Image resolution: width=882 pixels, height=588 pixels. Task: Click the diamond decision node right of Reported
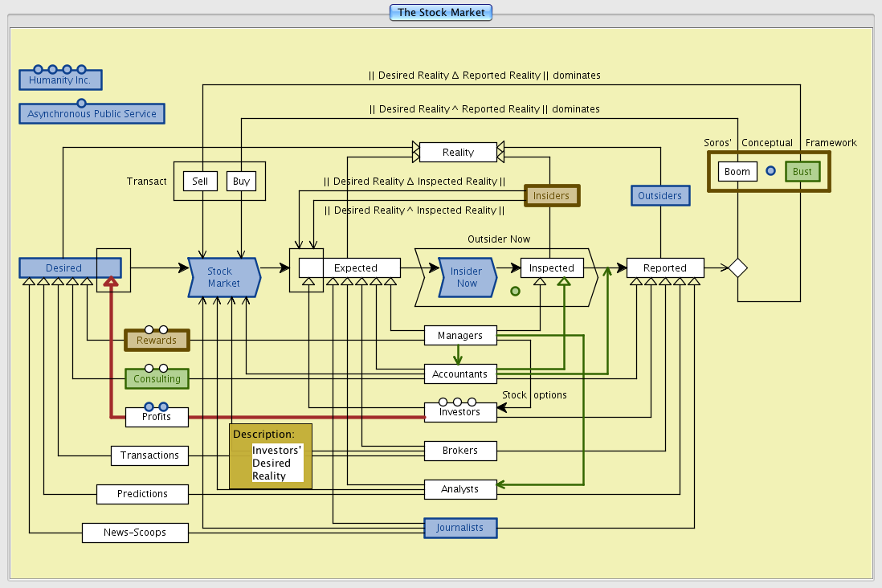(737, 267)
